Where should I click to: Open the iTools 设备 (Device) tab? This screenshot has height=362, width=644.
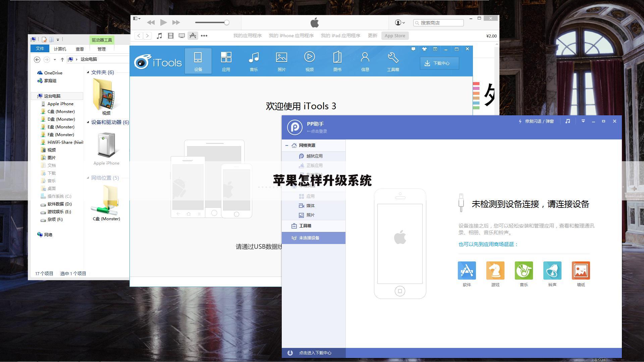click(198, 61)
